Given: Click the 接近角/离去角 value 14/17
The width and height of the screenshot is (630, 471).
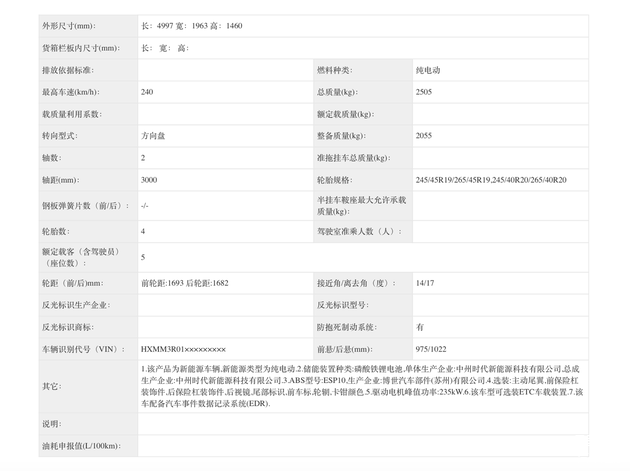Looking at the screenshot, I should point(425,283).
